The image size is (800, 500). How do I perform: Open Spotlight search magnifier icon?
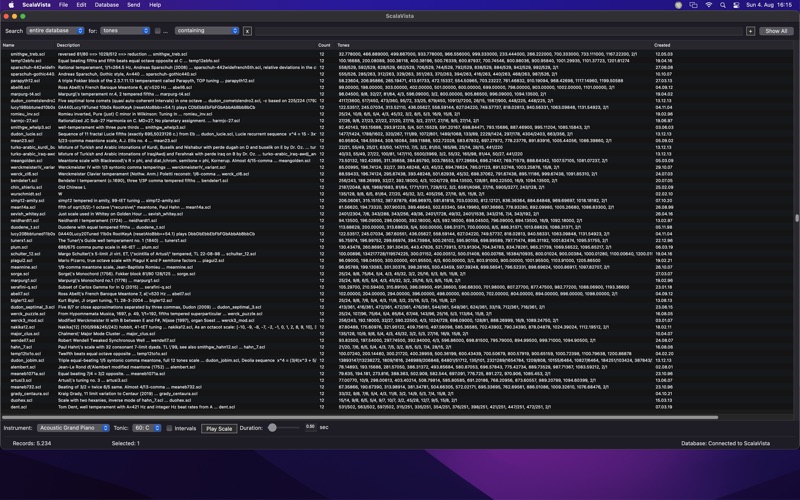(722, 5)
